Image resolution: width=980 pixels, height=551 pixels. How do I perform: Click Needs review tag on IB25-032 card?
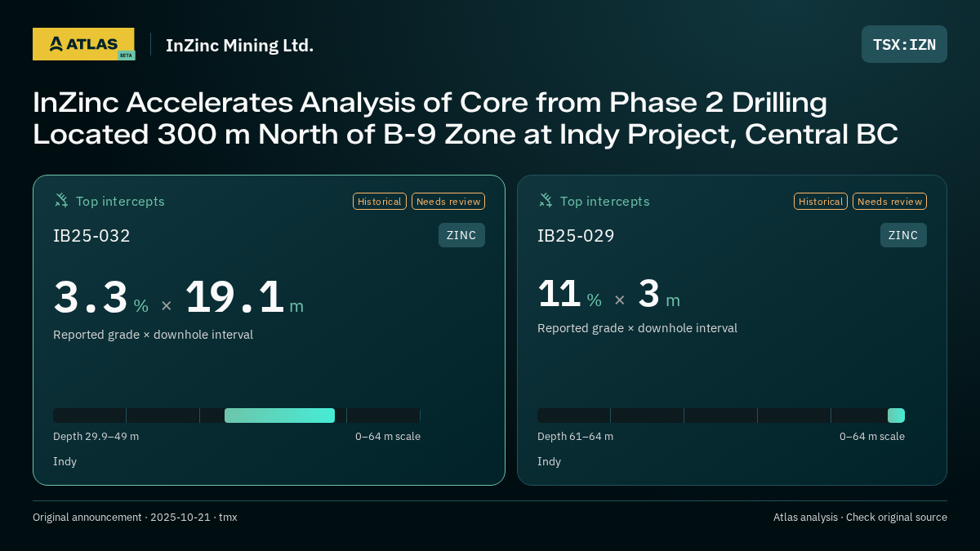(448, 202)
